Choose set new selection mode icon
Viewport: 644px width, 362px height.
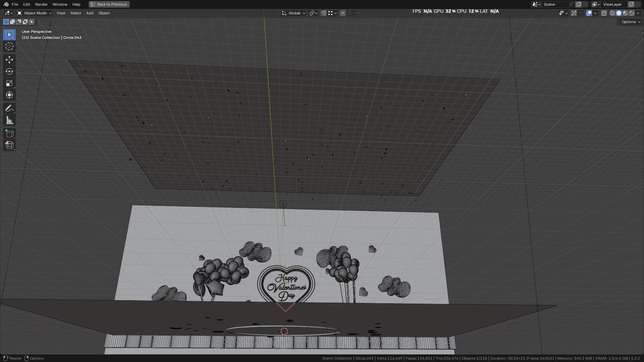pyautogui.click(x=6, y=22)
